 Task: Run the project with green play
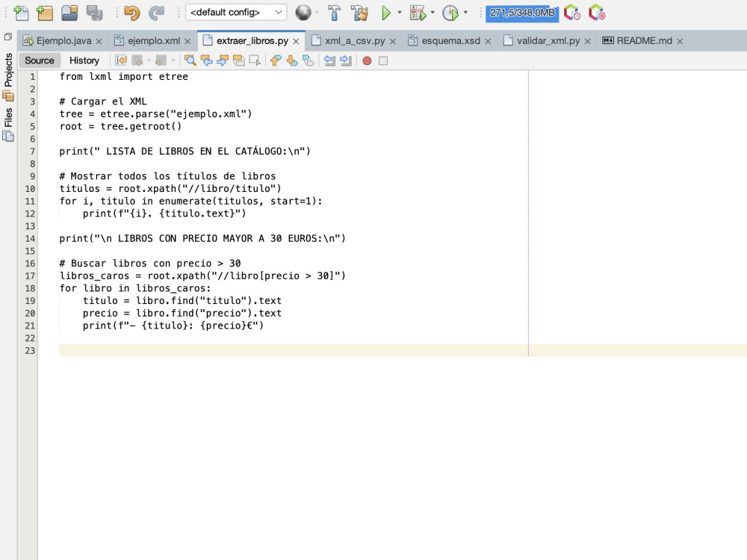tap(386, 13)
